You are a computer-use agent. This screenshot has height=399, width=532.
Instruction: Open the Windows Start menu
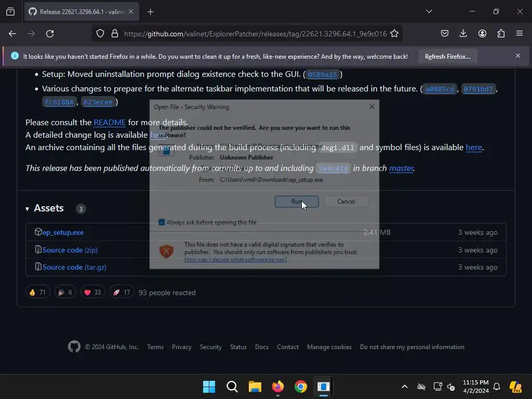pos(209,387)
